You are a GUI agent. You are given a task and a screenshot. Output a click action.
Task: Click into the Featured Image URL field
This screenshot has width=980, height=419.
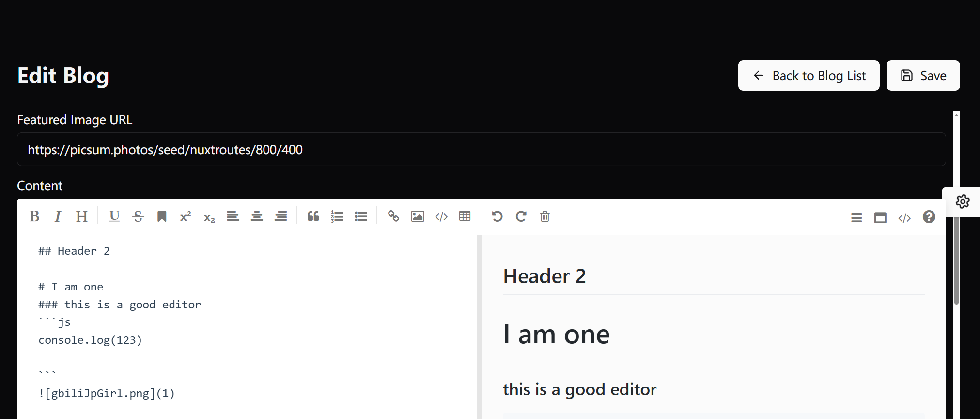tap(481, 149)
